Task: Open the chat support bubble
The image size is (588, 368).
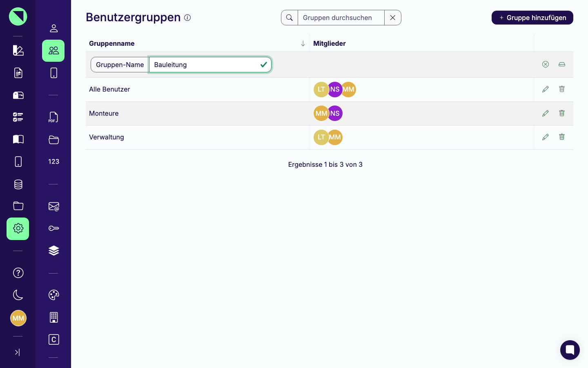Action: [570, 350]
